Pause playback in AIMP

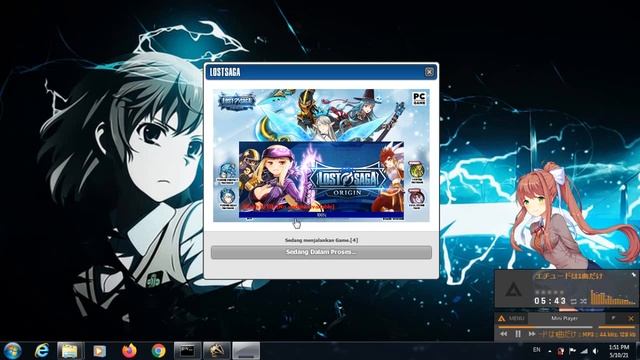coord(518,334)
